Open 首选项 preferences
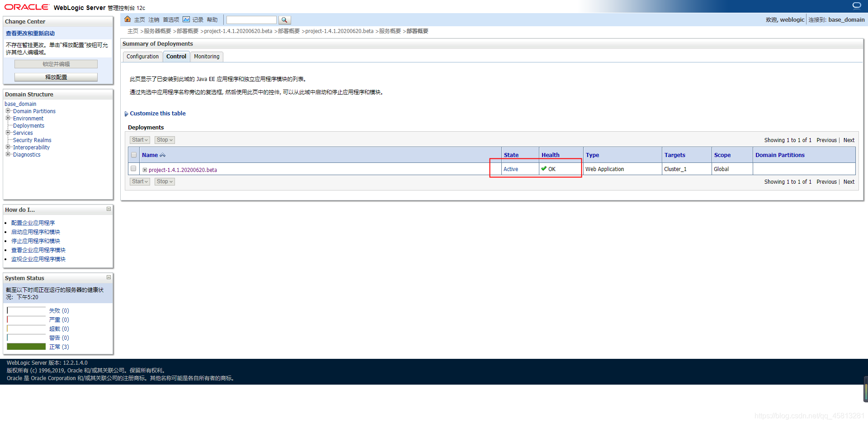Image resolution: width=868 pixels, height=424 pixels. point(171,20)
